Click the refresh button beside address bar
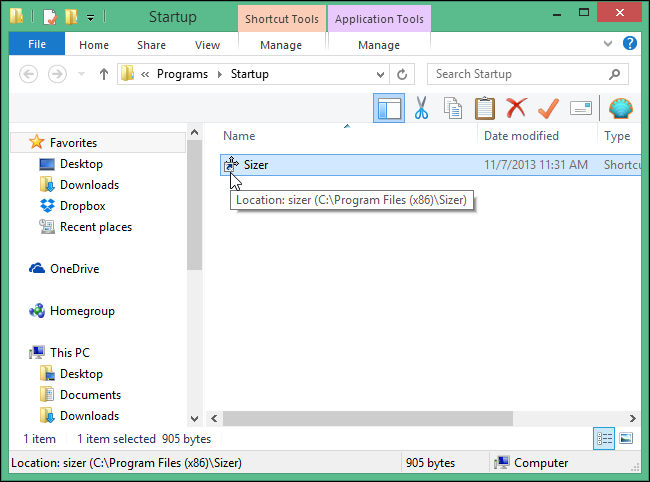Viewport: 650px width, 482px height. [403, 74]
